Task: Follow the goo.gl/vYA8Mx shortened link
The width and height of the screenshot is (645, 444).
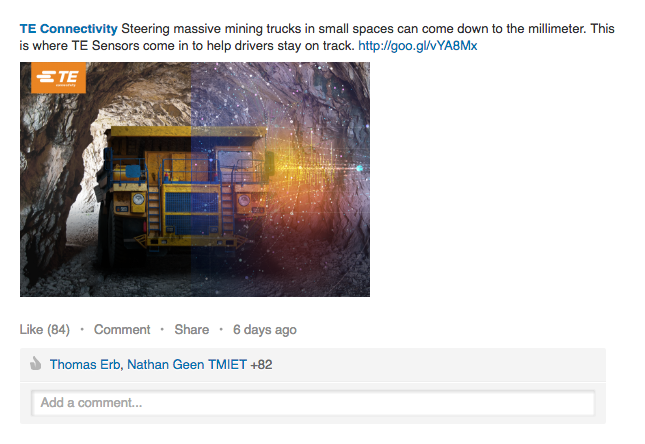Action: coord(418,46)
